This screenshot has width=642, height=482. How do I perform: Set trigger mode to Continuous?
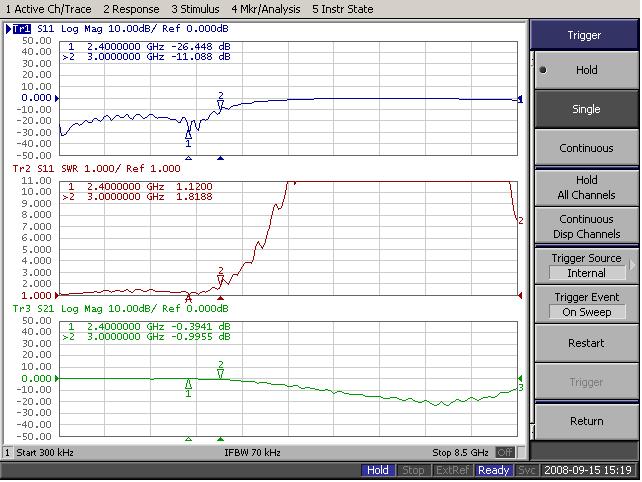point(585,148)
